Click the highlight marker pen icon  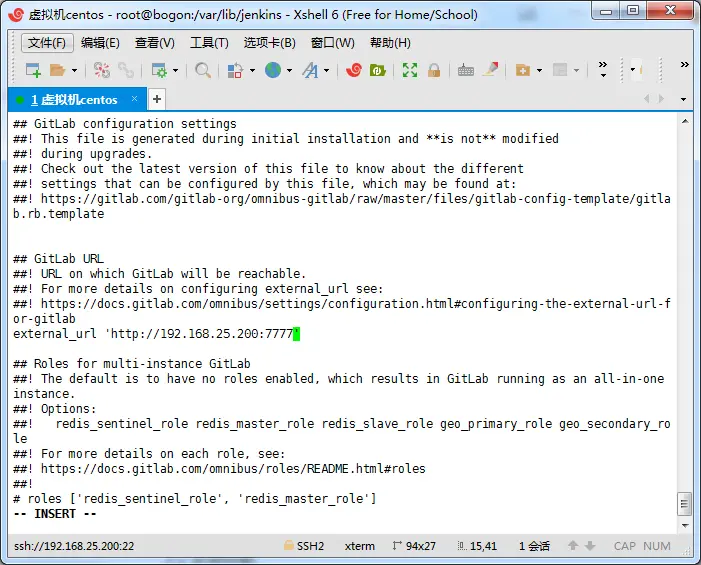pyautogui.click(x=490, y=69)
